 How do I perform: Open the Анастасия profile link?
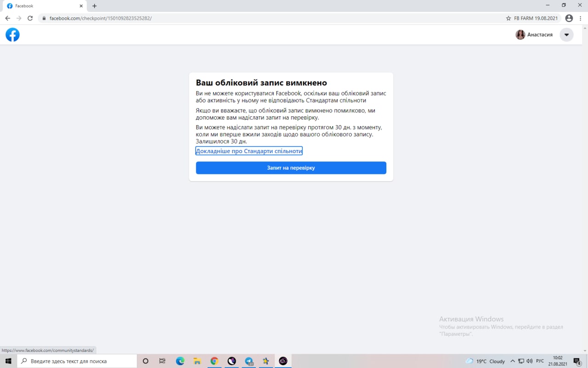coord(534,34)
